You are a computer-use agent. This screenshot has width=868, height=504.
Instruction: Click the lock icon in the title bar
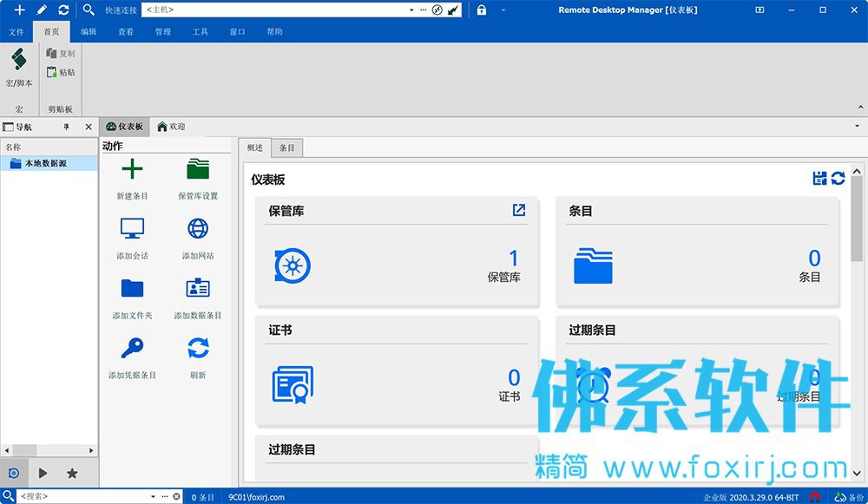tap(482, 10)
